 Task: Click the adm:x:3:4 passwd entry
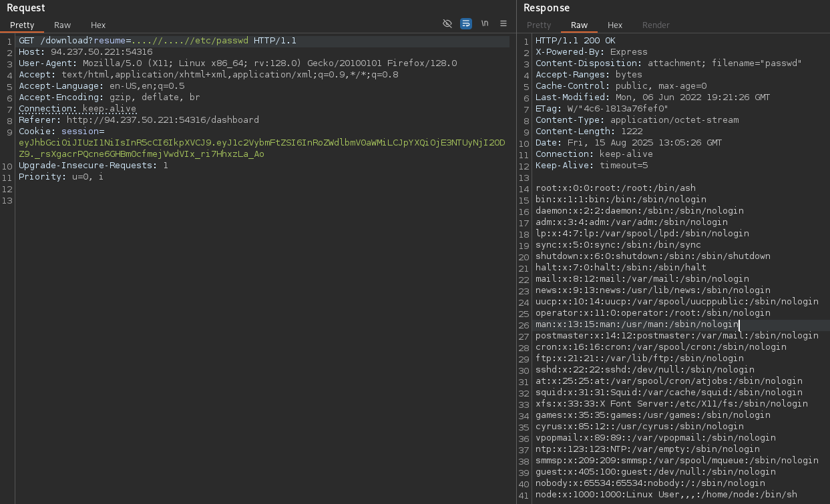632,222
